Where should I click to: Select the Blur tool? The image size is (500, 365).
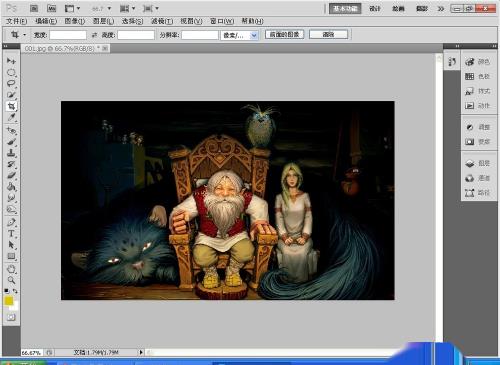coord(11,198)
